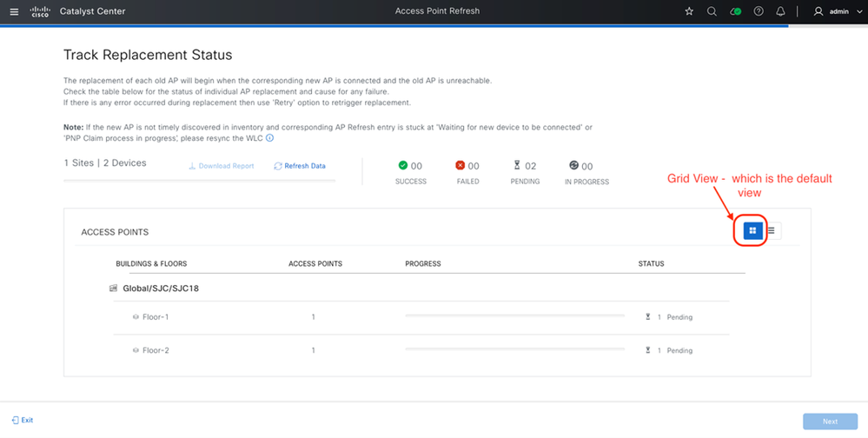Image resolution: width=868 pixels, height=438 pixels.
Task: Click the Catalyst Center title
Action: click(92, 11)
